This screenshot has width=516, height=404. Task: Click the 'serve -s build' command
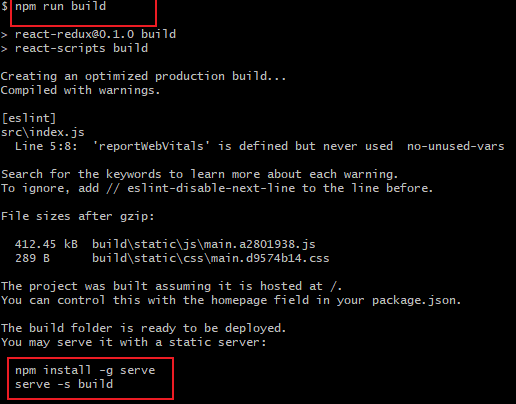pyautogui.click(x=64, y=384)
